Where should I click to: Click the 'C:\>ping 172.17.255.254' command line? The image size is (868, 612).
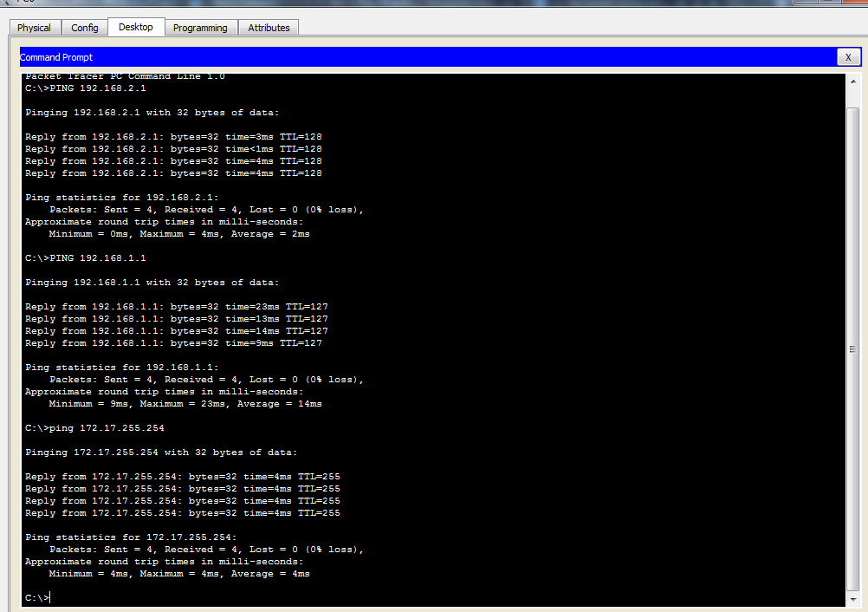point(94,428)
